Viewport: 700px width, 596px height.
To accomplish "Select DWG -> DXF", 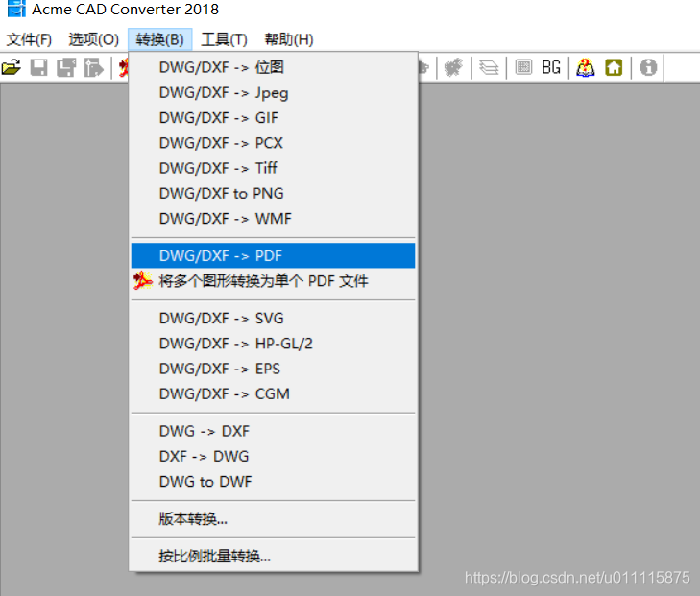I will tap(273, 431).
